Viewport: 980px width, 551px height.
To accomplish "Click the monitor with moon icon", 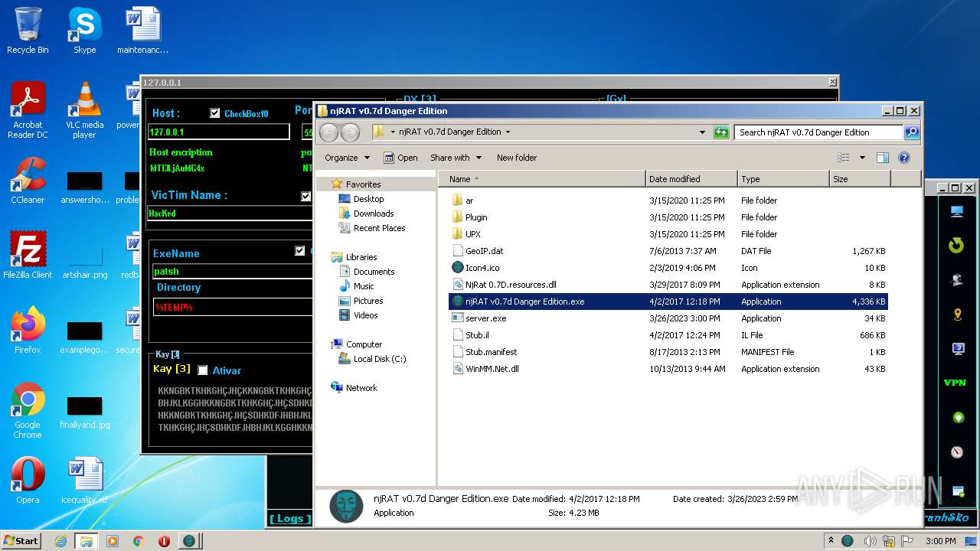I will click(x=957, y=349).
